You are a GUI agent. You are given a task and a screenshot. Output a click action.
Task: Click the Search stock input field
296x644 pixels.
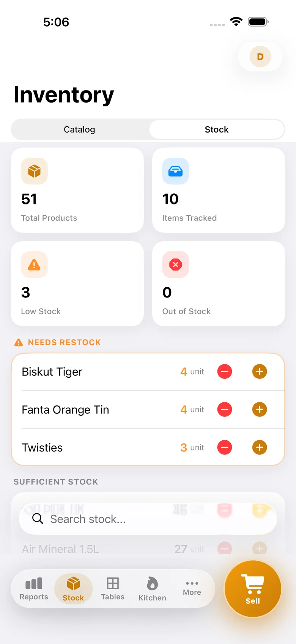click(148, 519)
